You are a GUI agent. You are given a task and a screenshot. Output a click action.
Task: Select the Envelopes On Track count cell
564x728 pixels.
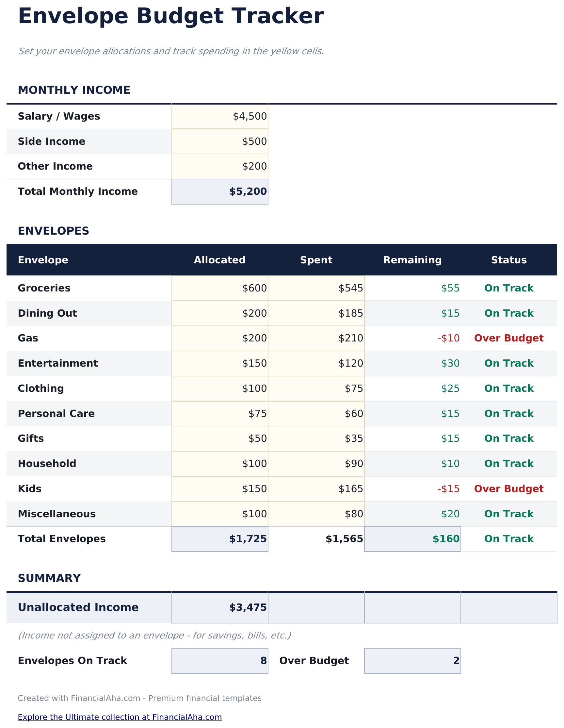(220, 661)
